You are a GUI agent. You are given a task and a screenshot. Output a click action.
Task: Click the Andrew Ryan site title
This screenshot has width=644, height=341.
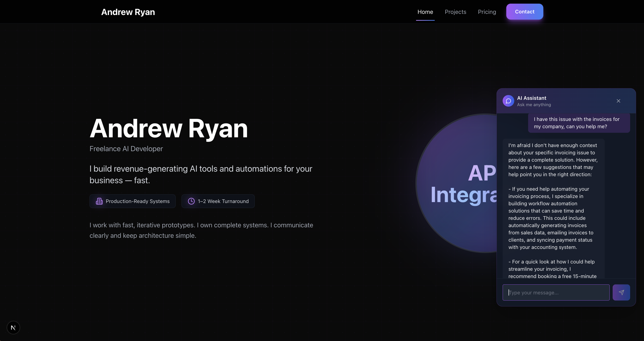[128, 12]
